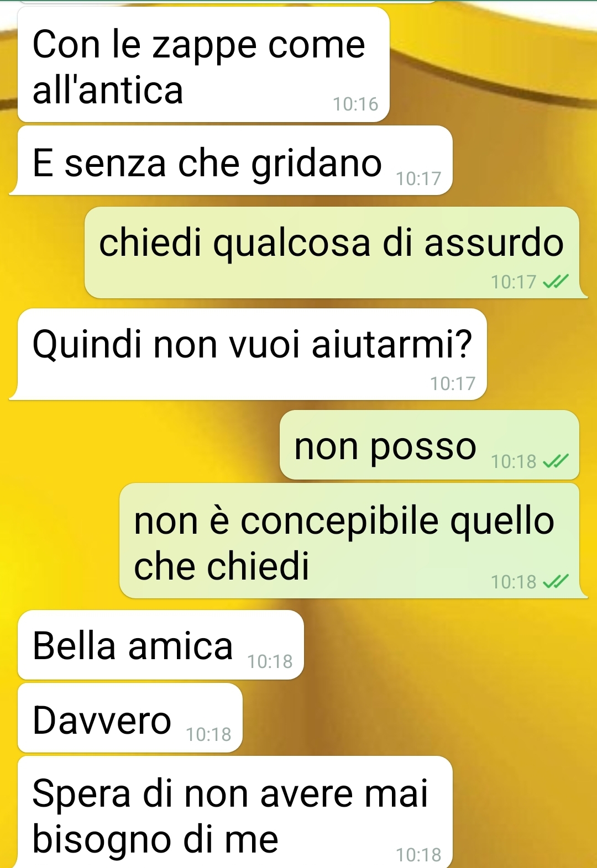Click the 10:18 timestamp beside 'Davvero'
The width and height of the screenshot is (597, 868).
[x=208, y=734]
